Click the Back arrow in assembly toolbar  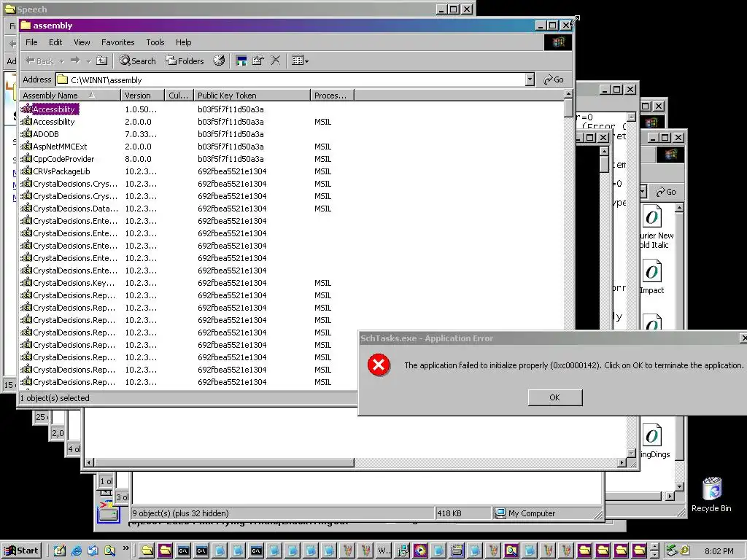pyautogui.click(x=39, y=61)
